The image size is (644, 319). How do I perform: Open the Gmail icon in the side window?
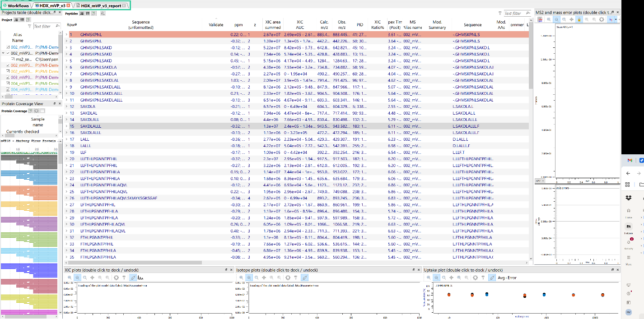coord(630,160)
